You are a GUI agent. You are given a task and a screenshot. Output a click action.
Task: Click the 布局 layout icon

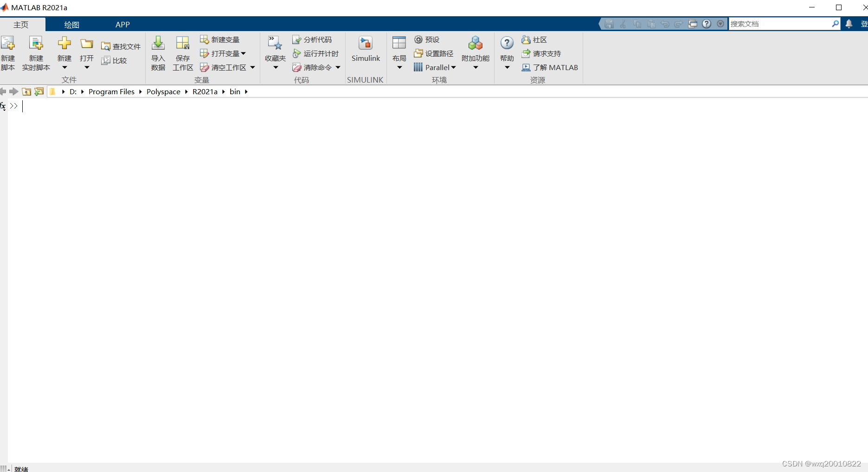click(399, 43)
